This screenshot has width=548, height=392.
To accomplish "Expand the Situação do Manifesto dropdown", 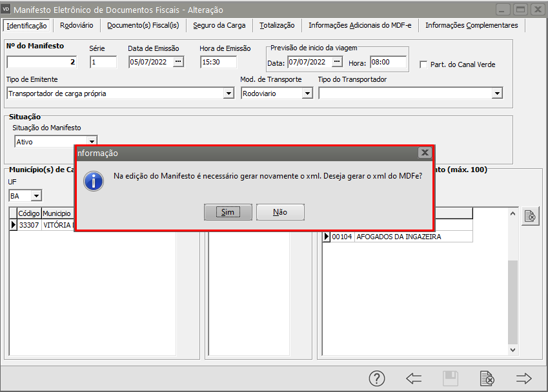I will pyautogui.click(x=92, y=141).
